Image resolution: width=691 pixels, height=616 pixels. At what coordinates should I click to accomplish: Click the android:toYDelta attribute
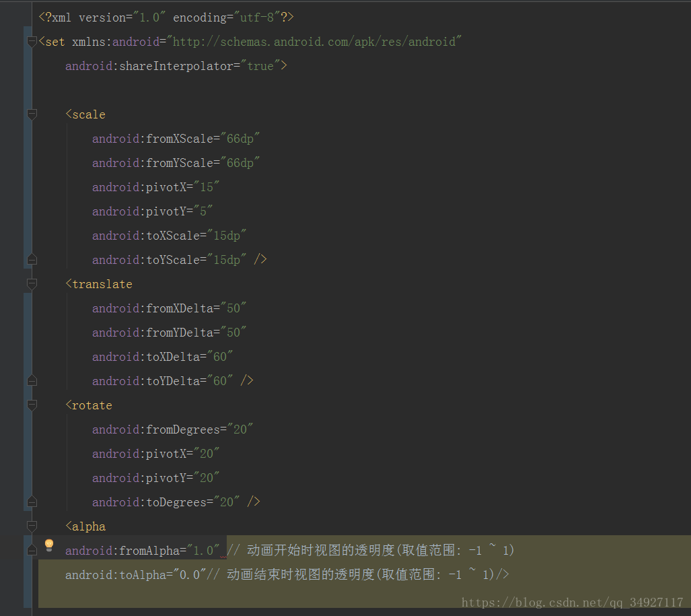click(x=146, y=380)
